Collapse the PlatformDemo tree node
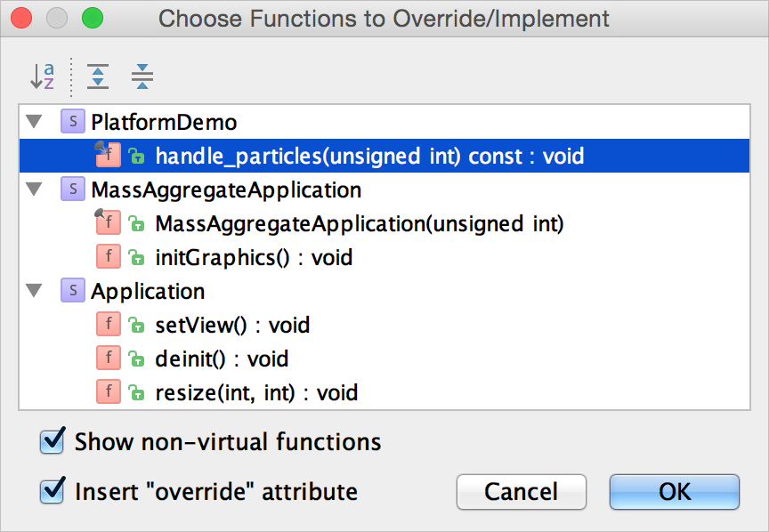This screenshot has width=769, height=532. (35, 122)
